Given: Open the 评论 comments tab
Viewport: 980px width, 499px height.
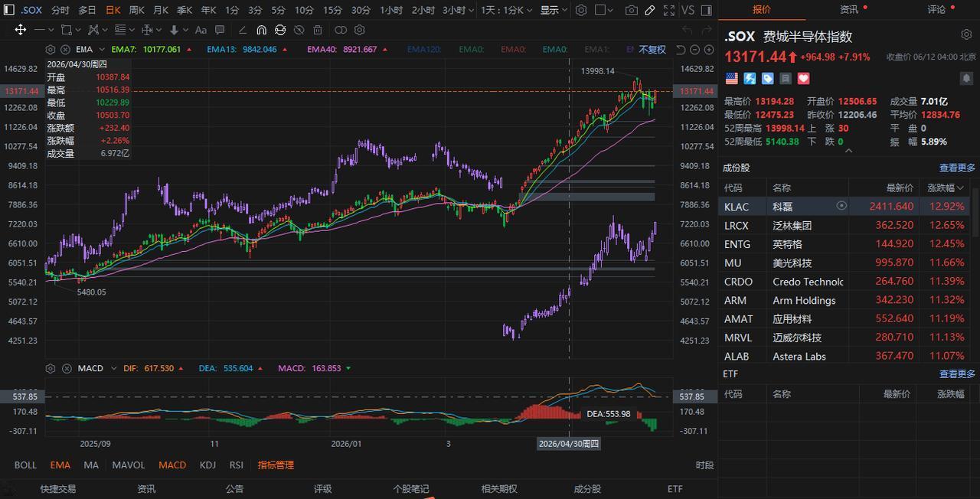Looking at the screenshot, I should [x=936, y=9].
